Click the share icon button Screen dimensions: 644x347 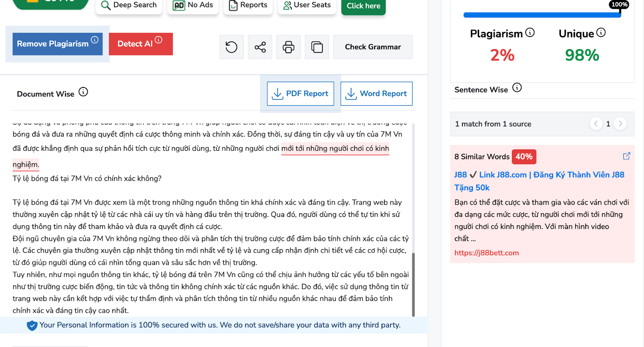click(260, 47)
